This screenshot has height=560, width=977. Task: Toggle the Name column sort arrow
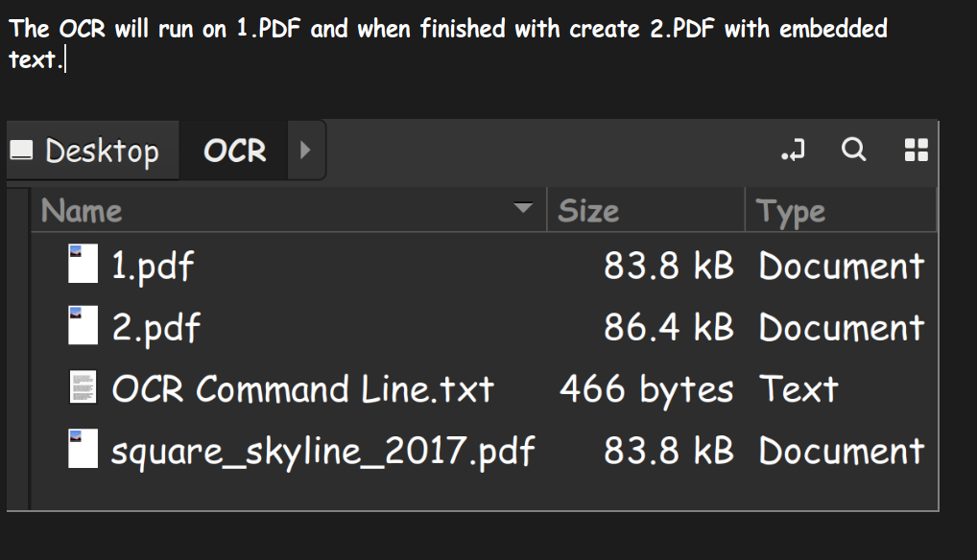523,209
